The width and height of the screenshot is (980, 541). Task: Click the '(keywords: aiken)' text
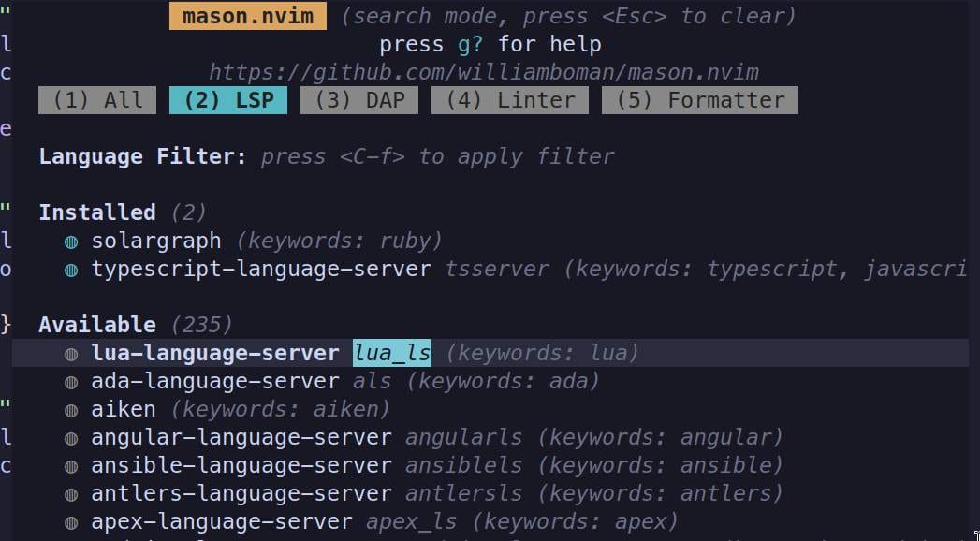click(x=281, y=410)
